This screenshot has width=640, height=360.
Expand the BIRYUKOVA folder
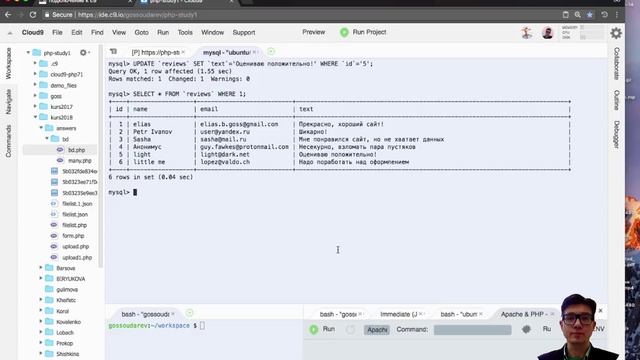click(41, 278)
